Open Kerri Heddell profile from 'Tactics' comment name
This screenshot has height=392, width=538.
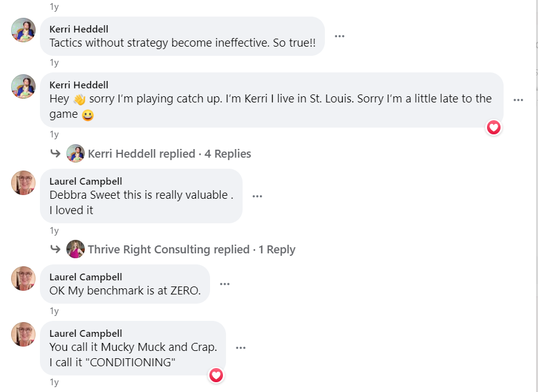point(79,29)
